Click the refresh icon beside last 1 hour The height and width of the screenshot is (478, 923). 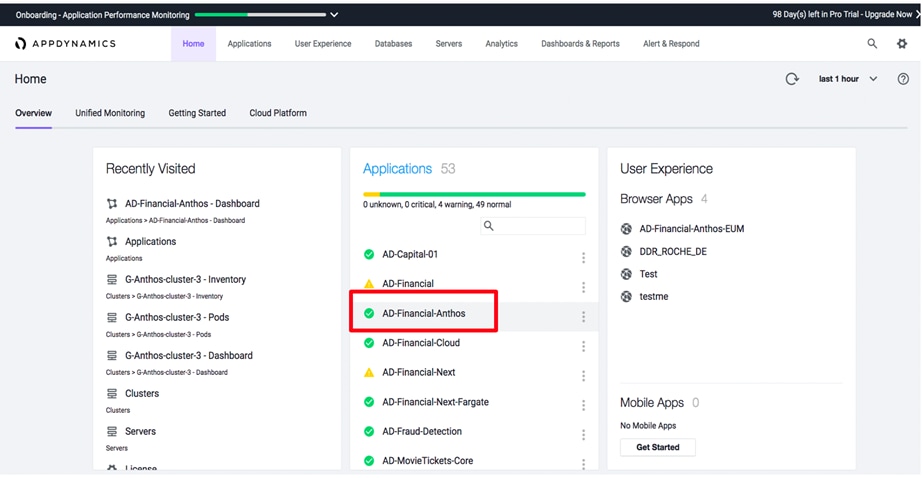tap(792, 79)
